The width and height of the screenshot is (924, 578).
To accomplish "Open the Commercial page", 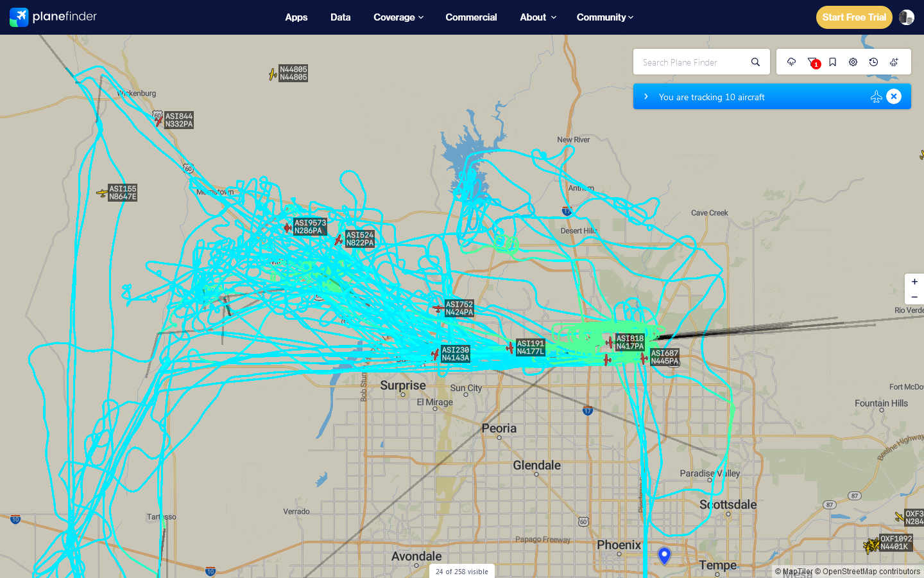I will [x=471, y=17].
